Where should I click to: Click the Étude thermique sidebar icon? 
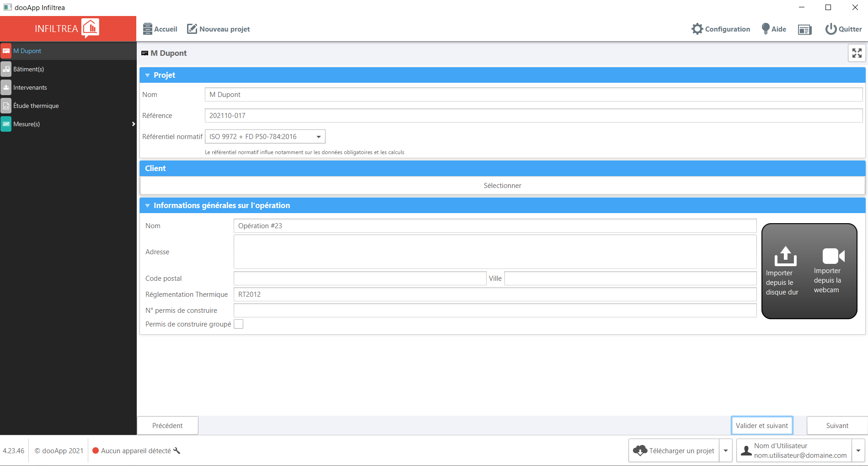(6, 106)
